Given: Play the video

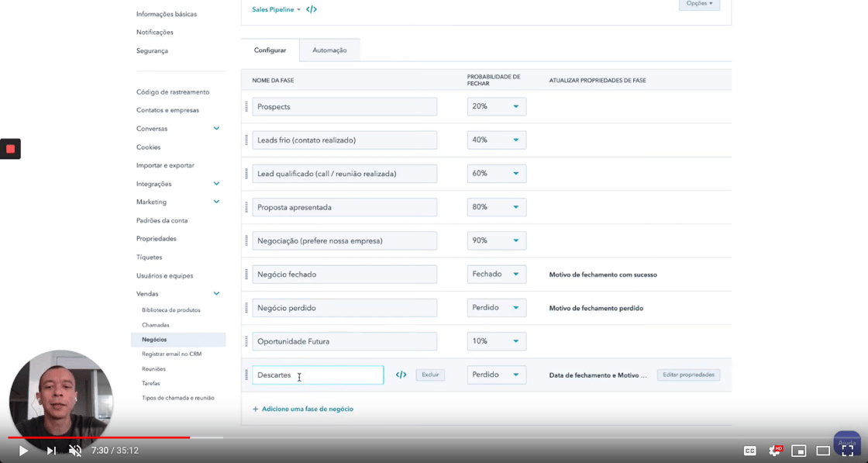Looking at the screenshot, I should pos(23,451).
